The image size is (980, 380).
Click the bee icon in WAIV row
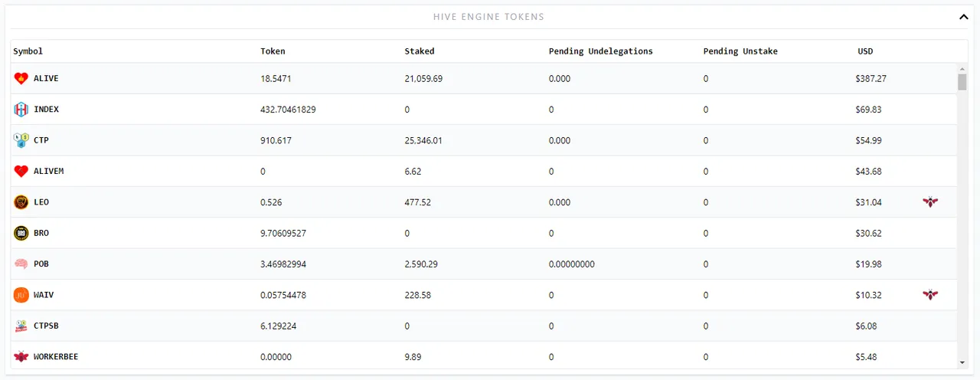(930, 295)
